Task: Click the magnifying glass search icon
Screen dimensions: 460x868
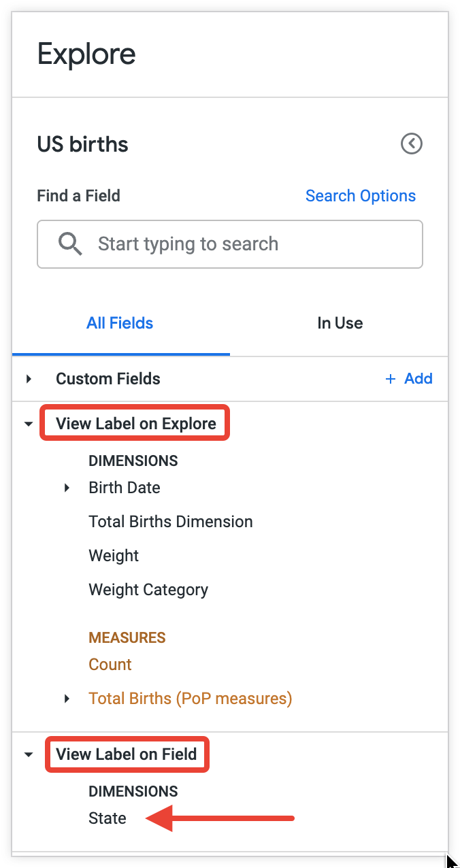Action: point(70,244)
